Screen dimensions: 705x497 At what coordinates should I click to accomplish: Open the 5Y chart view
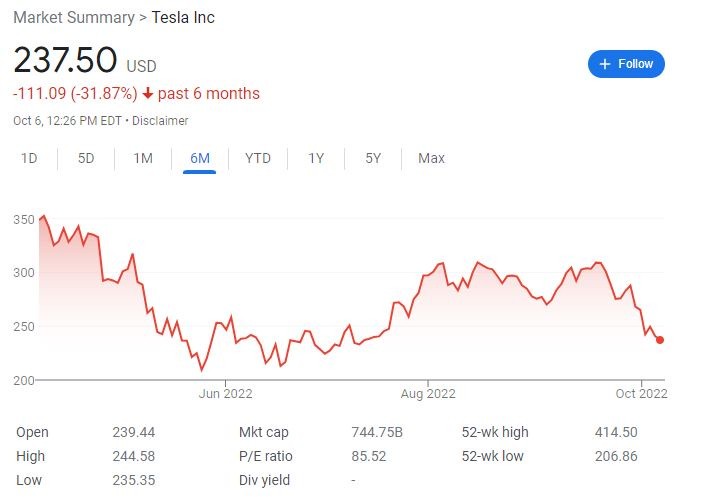tap(373, 158)
